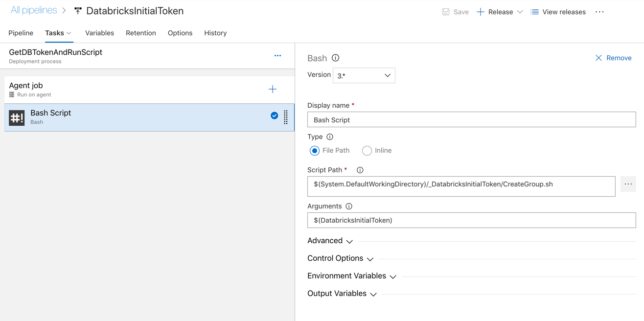Viewport: 644px width, 321px height.
Task: Switch to the Variables tab
Action: coord(99,33)
